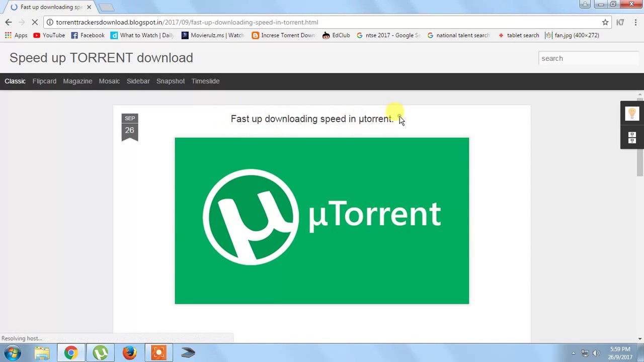The image size is (644, 362).
Task: Switch to the Flipcard view
Action: coord(44,81)
